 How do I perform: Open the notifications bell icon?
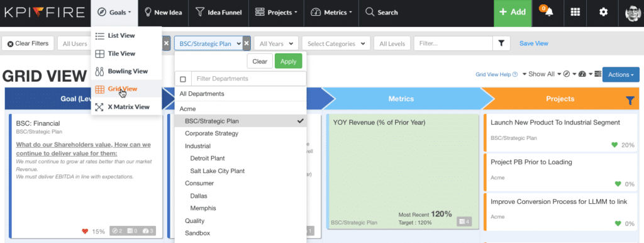click(548, 13)
